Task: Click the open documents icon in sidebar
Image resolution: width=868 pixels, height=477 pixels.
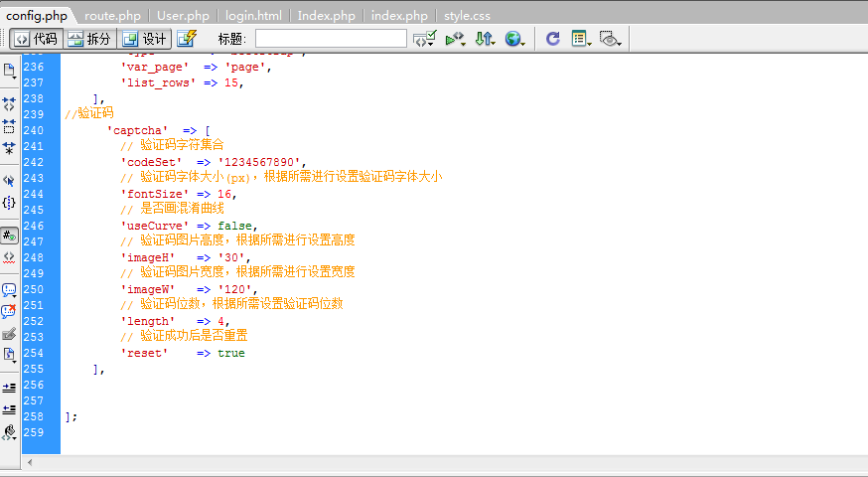Action: (x=9, y=70)
